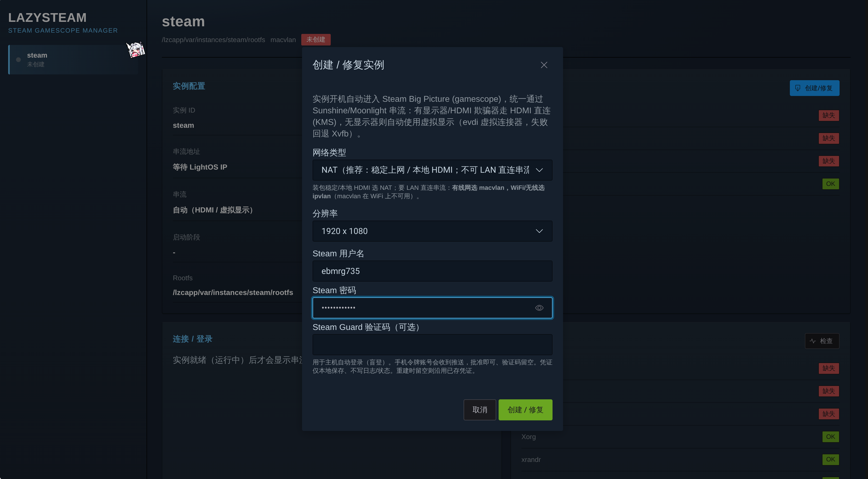Click the rootfs path below the steam heading
868x479 pixels.
(x=213, y=40)
